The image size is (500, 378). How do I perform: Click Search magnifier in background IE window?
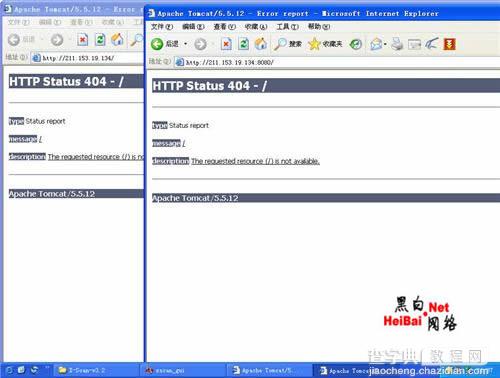click(136, 40)
